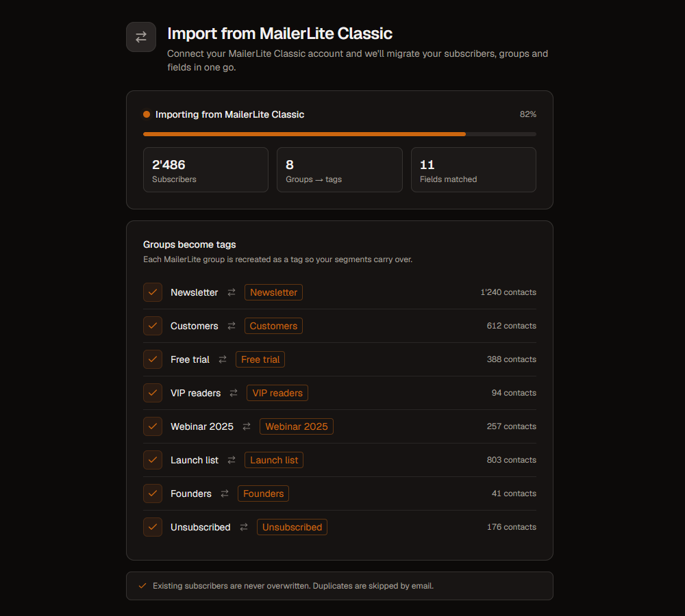This screenshot has height=616, width=685.
Task: Uncheck the Newsletter group checkbox
Action: tap(153, 292)
